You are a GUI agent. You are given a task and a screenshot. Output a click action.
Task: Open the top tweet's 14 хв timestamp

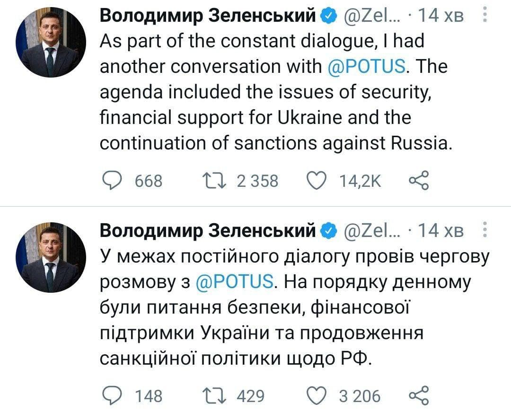pos(442,17)
